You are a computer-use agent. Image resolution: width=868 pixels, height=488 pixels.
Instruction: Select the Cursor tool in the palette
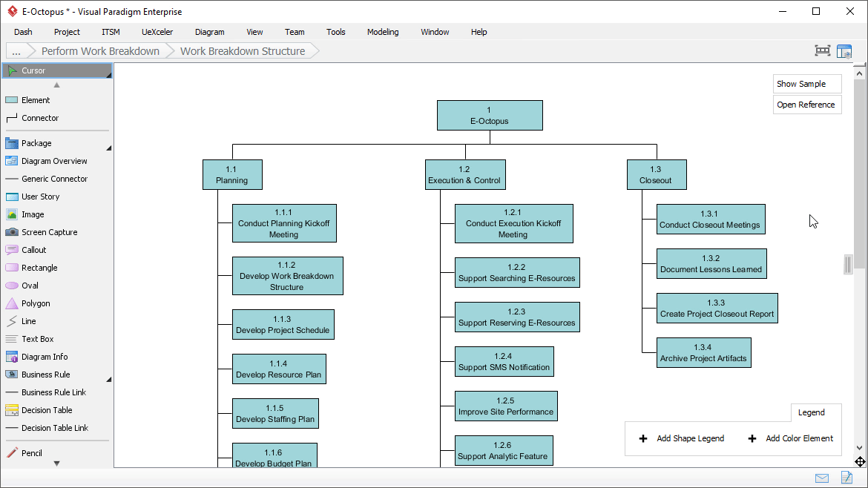[x=57, y=70]
